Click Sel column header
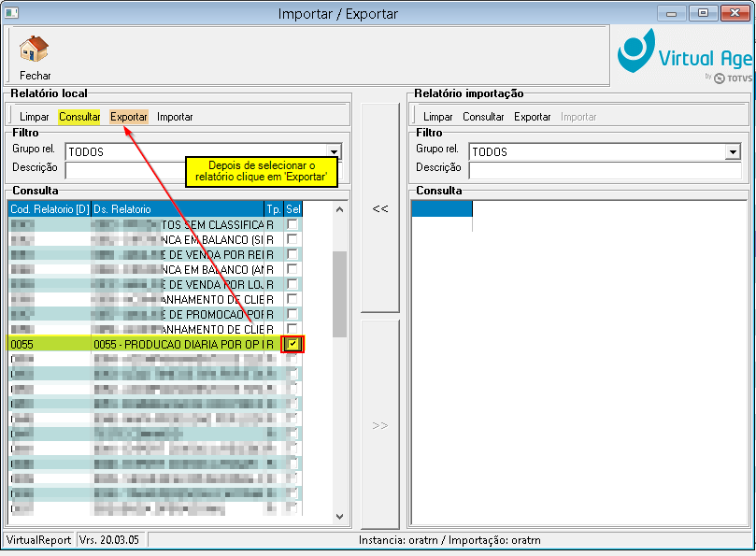The image size is (756, 556). (x=293, y=208)
